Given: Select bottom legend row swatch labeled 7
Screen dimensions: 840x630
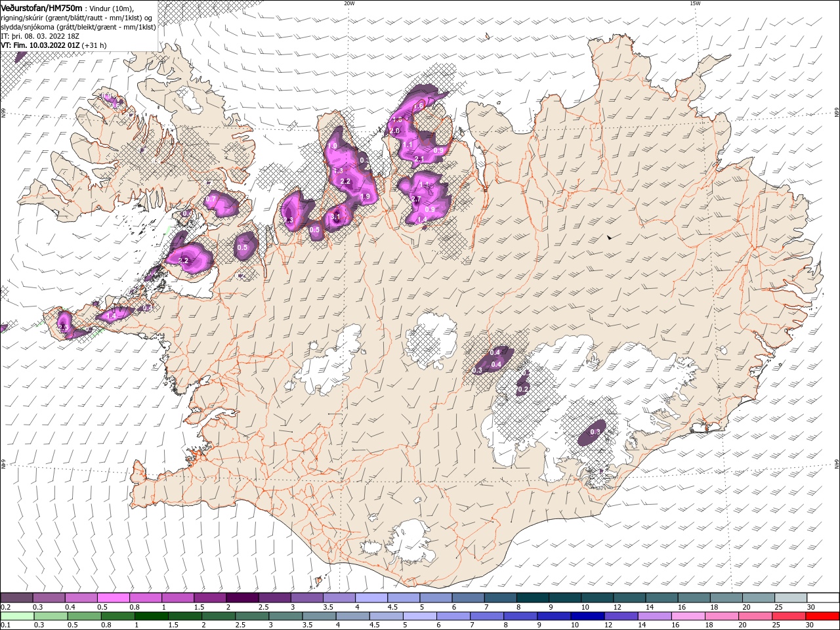Looking at the screenshot, I should point(487,616).
